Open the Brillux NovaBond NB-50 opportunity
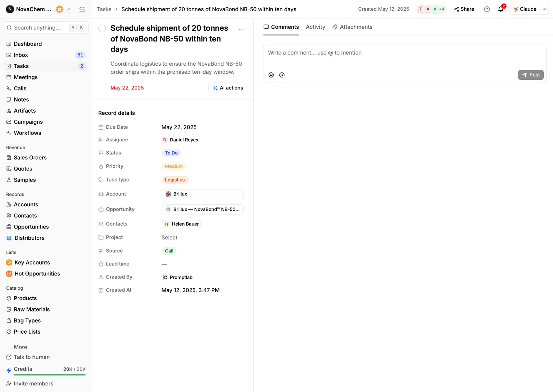Viewport: 553px width, 392px height. point(203,209)
